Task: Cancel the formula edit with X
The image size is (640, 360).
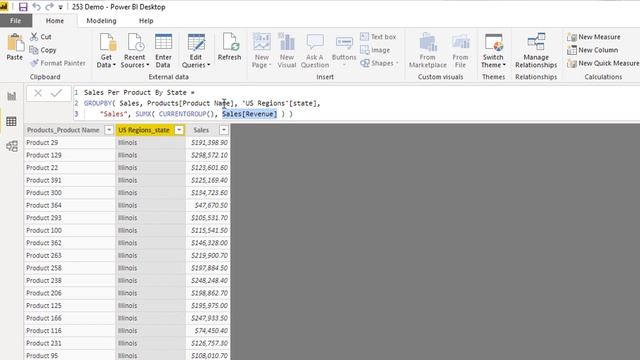Action: [x=38, y=93]
